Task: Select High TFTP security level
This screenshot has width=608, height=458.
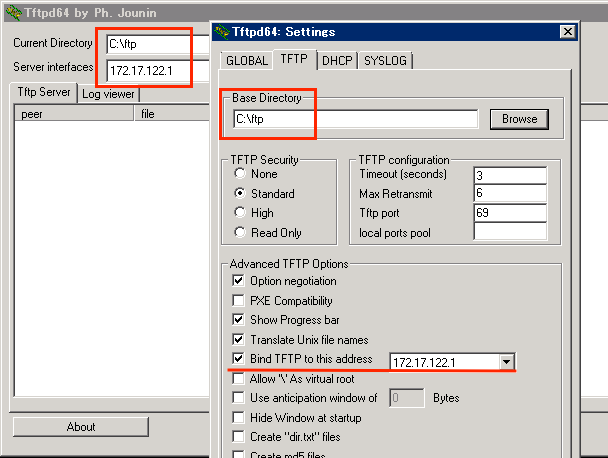Action: [240, 213]
